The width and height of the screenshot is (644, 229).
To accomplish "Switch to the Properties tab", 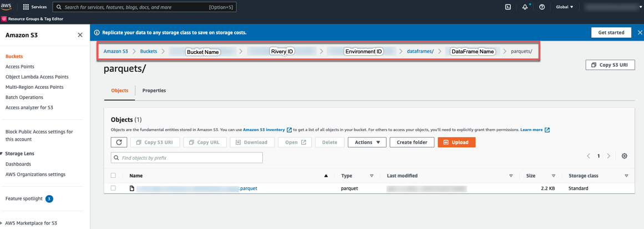I will 154,91.
